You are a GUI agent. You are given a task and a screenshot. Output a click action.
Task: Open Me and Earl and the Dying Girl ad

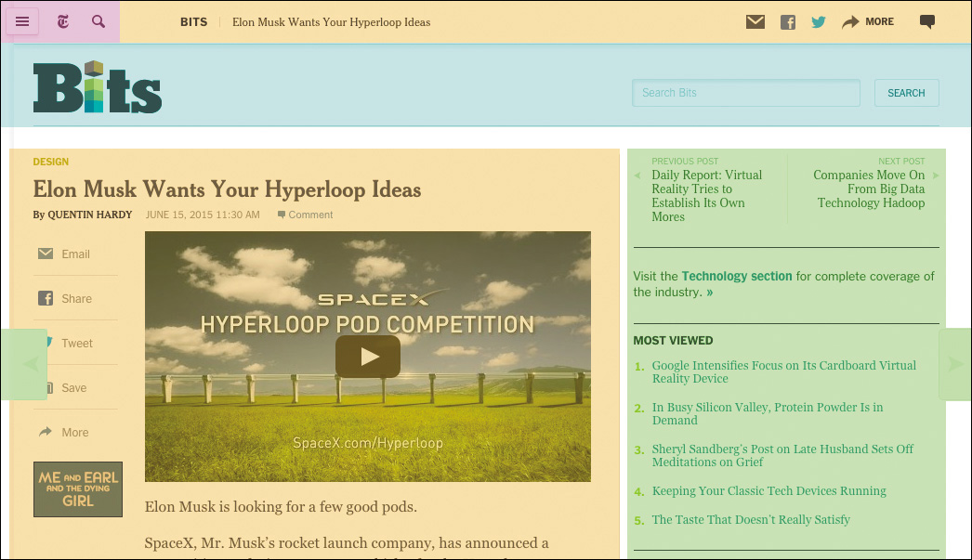[x=78, y=489]
